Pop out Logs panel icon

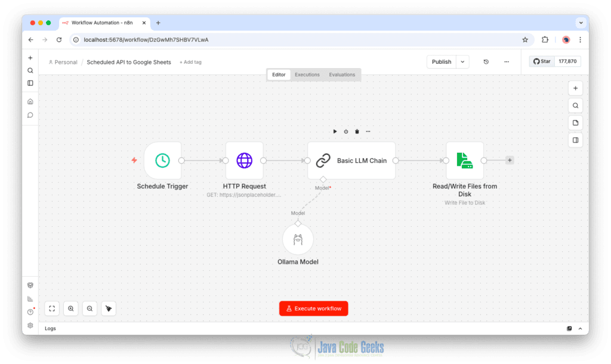click(x=569, y=329)
